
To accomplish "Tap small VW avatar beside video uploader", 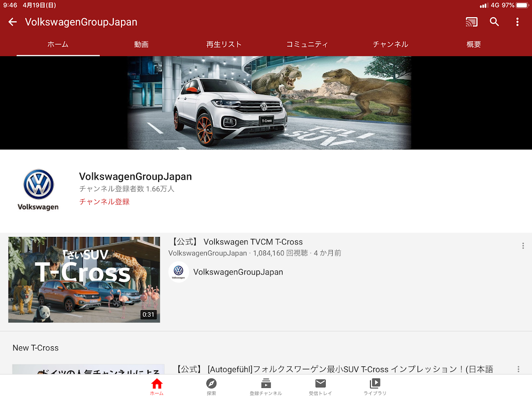I will pos(179,272).
